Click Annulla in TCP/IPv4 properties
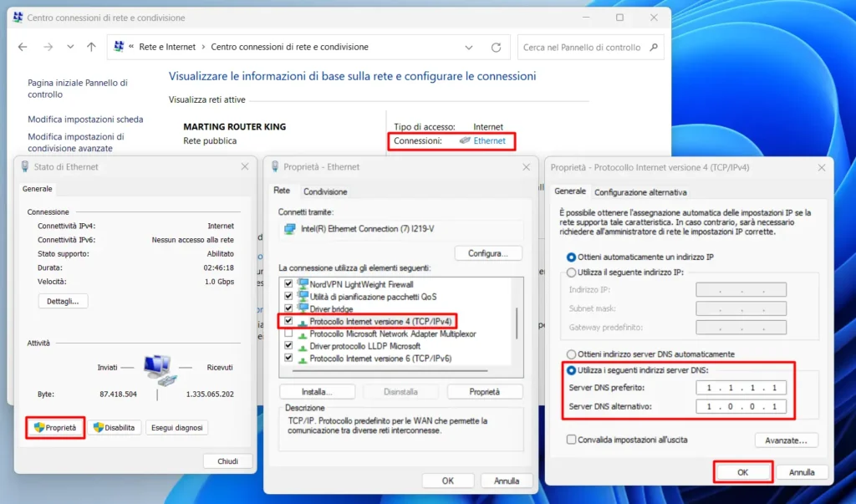 (802, 472)
